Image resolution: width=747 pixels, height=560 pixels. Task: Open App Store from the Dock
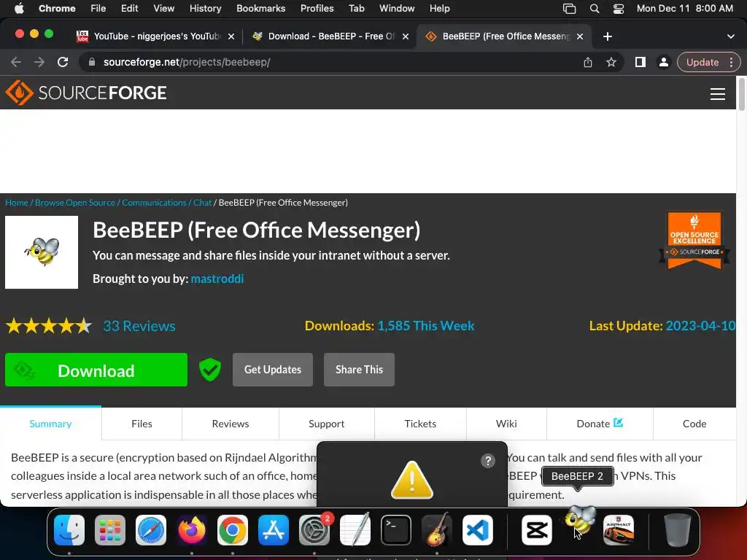274,529
